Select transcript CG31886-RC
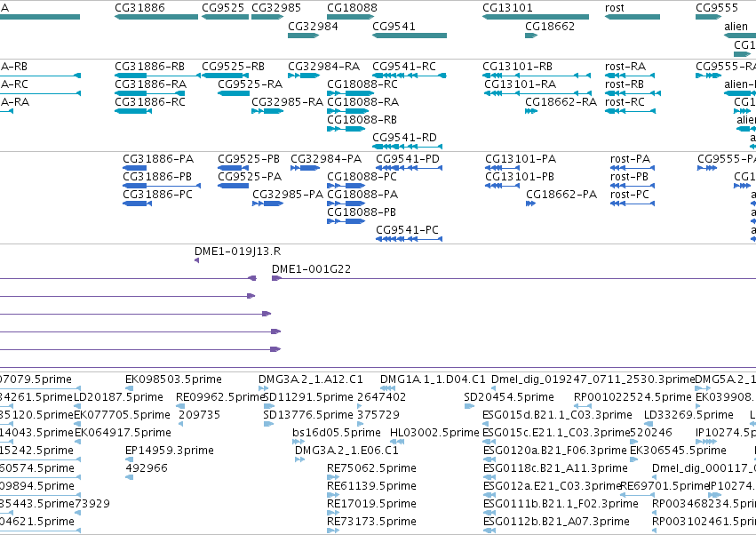The height and width of the screenshot is (535, 756). tap(150, 102)
